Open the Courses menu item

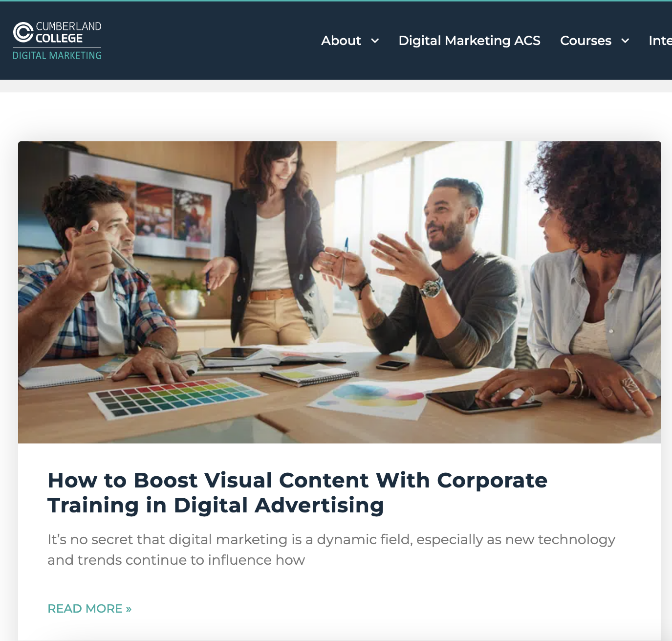(x=585, y=41)
